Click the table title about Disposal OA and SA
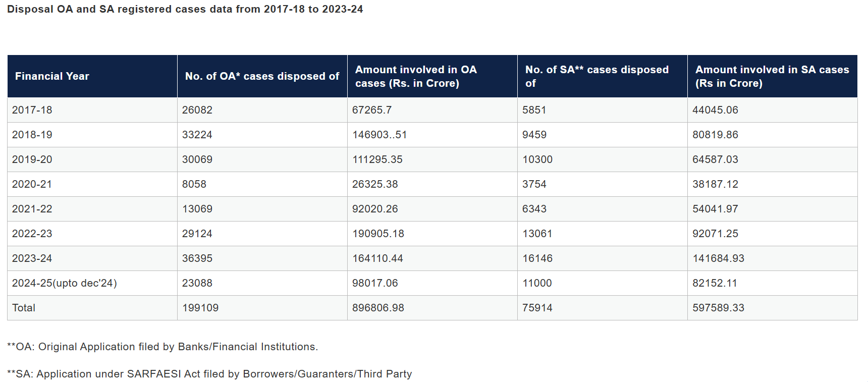This screenshot has height=382, width=868. click(x=185, y=9)
